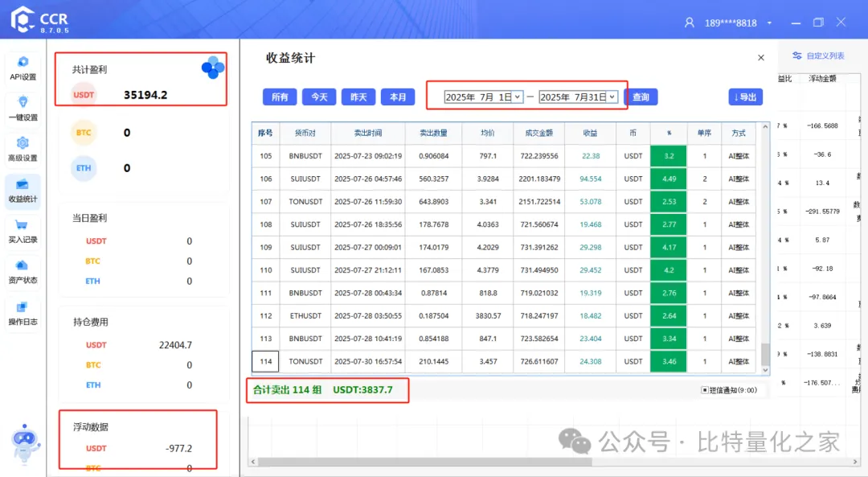
Task: Click the sell time 2025-07-23 09:02:19
Action: (368, 156)
